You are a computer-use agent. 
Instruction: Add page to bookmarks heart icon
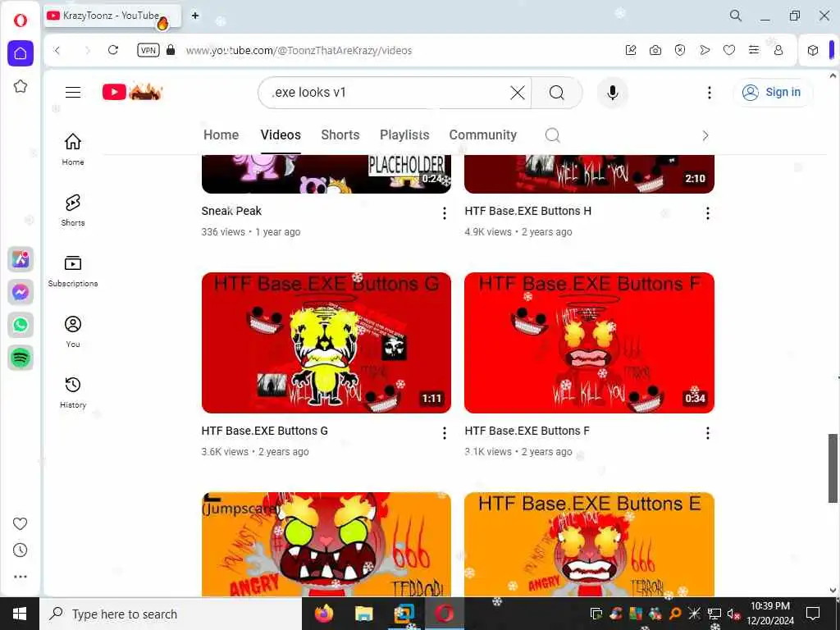click(x=729, y=50)
